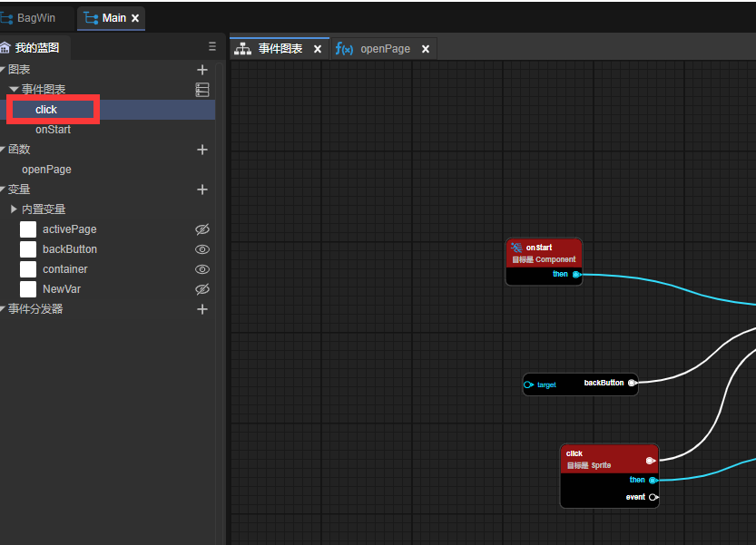The height and width of the screenshot is (545, 756).
Task: Click the white type swatch beside NewVar
Action: tap(28, 289)
